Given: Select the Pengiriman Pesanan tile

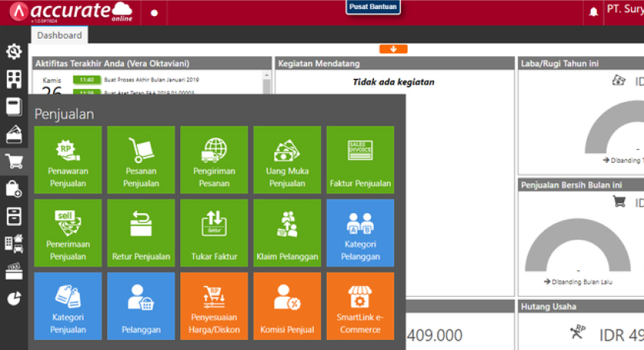Looking at the screenshot, I should [x=214, y=160].
